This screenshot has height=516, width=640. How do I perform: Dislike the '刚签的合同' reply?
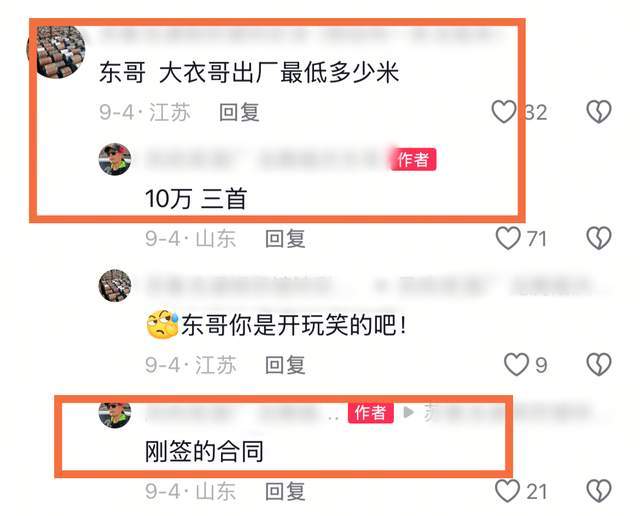599,491
